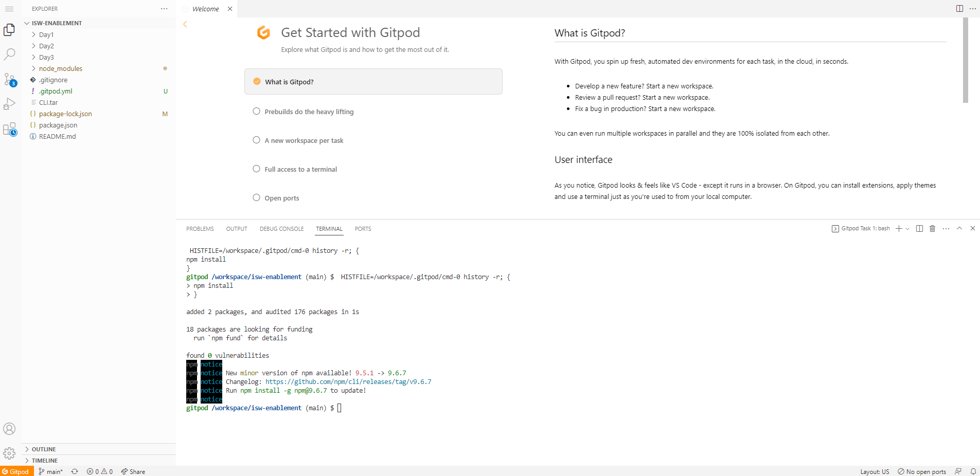This screenshot has height=476, width=980.
Task: Open the Accounts menu icon
Action: (x=9, y=429)
